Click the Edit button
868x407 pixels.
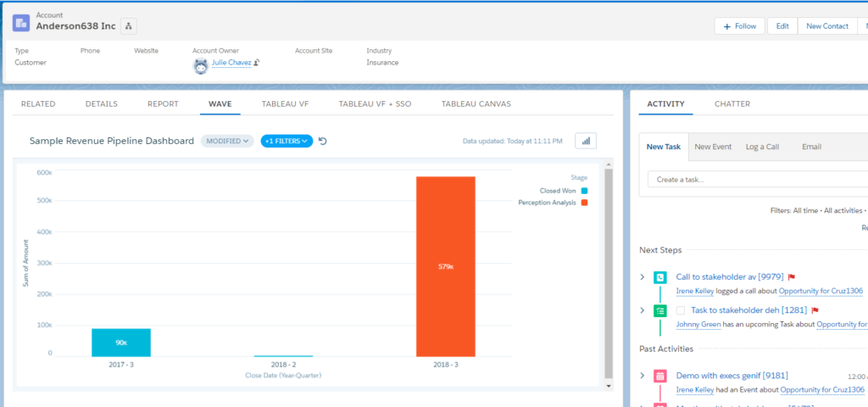(782, 26)
